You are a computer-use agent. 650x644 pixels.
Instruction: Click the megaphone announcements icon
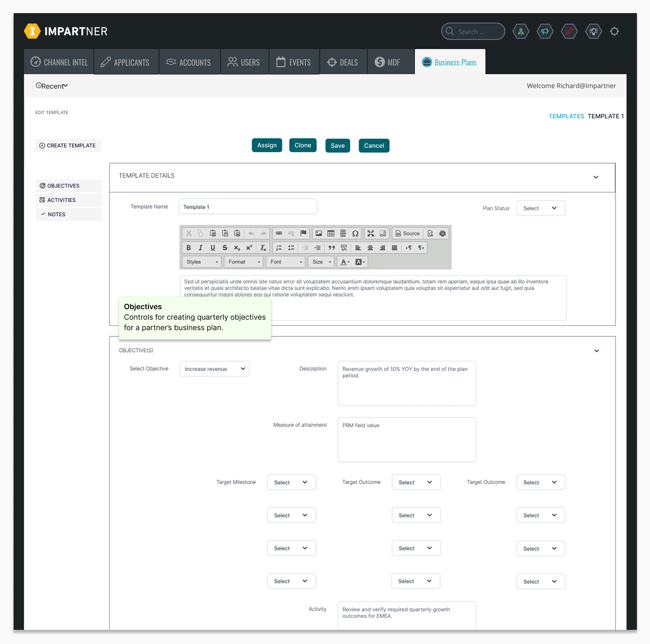[x=545, y=31]
